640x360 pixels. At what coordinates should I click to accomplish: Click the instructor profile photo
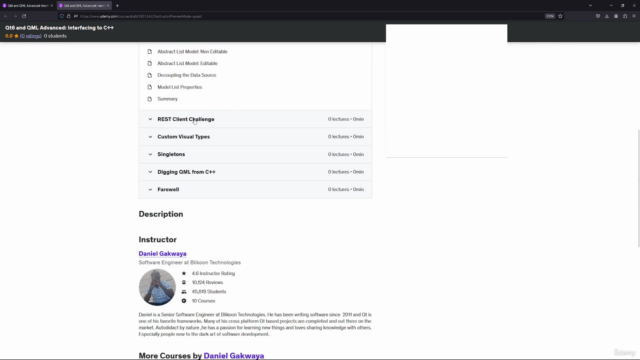157,287
